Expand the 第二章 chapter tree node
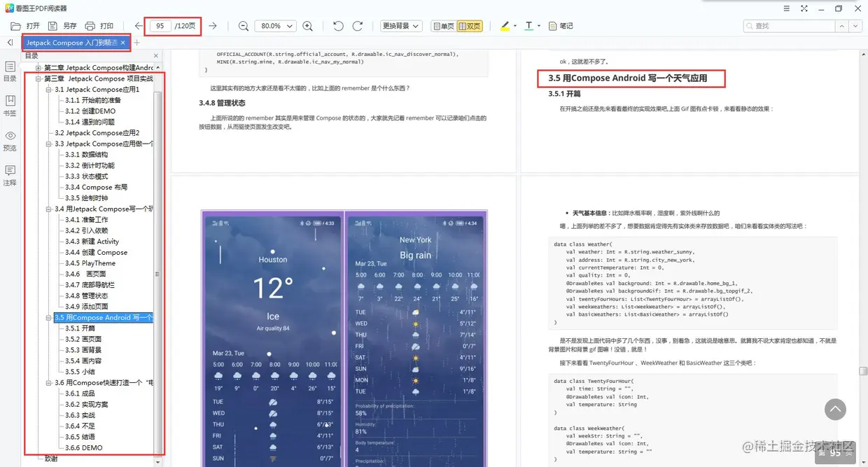The width and height of the screenshot is (868, 467). (x=38, y=68)
